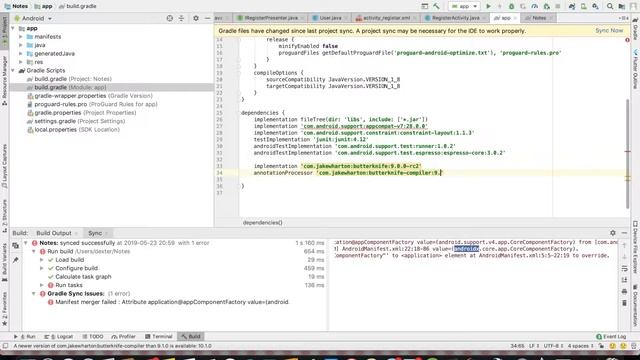The width and height of the screenshot is (640, 360).
Task: Open the Notes editor tab
Action: (x=538, y=18)
